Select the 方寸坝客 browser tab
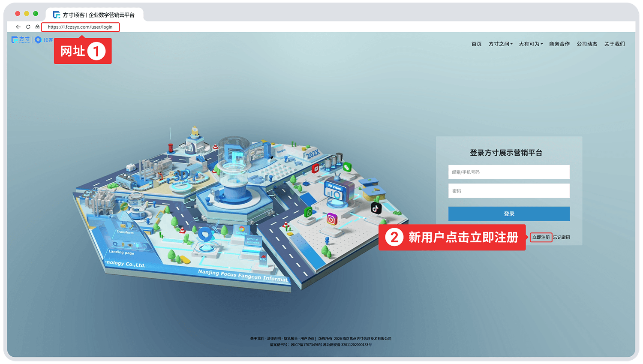Image resolution: width=643 pixels, height=364 pixels. 94,15
